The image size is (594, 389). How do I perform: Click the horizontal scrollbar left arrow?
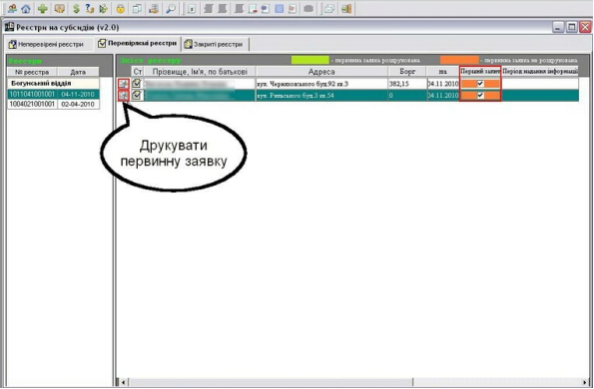click(123, 382)
